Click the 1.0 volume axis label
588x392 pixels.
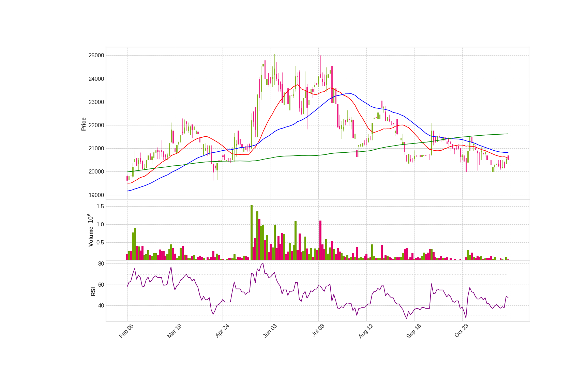[x=100, y=225]
